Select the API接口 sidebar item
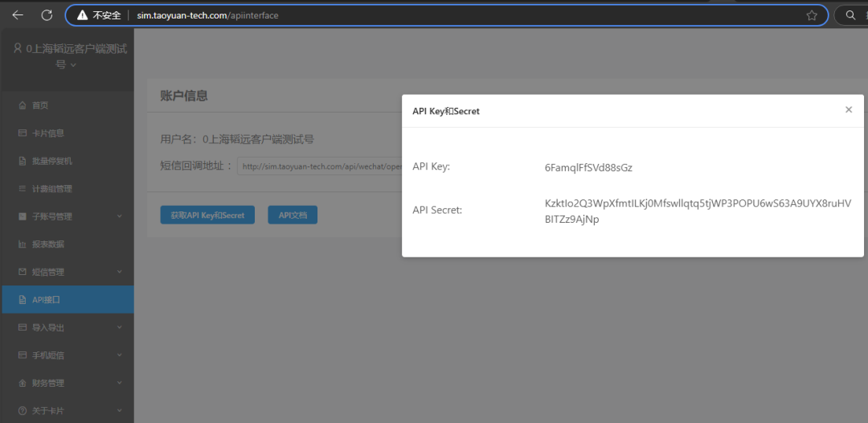Viewport: 868px width, 423px height. [47, 300]
